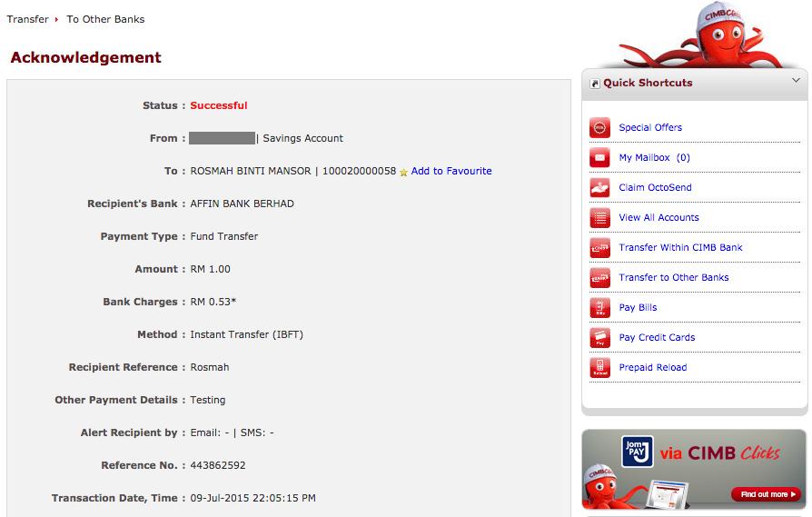Go to View All Accounts
812x517 pixels.
(x=659, y=217)
